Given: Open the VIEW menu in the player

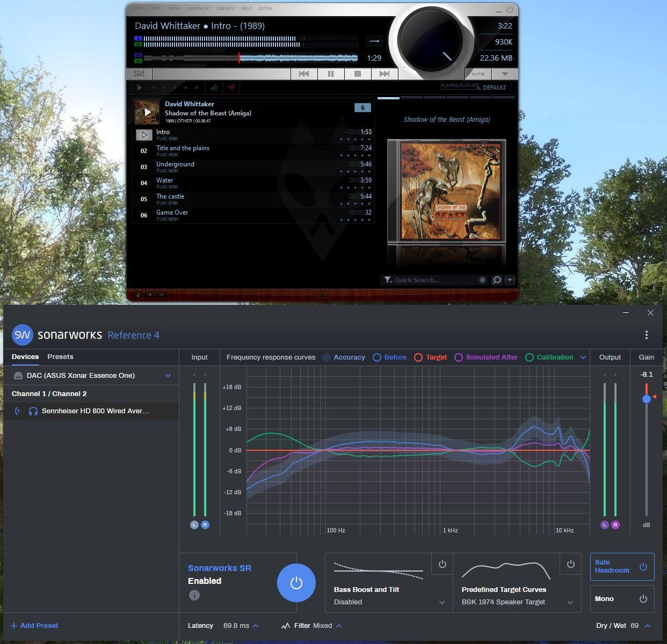Looking at the screenshot, I should 174,9.
